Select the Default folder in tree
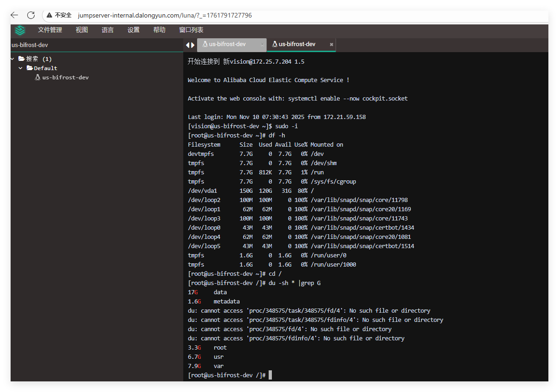559x392 pixels. (42, 68)
